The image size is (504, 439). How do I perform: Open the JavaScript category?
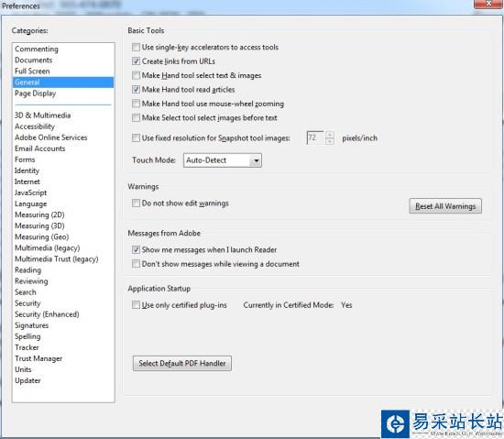pos(63,192)
